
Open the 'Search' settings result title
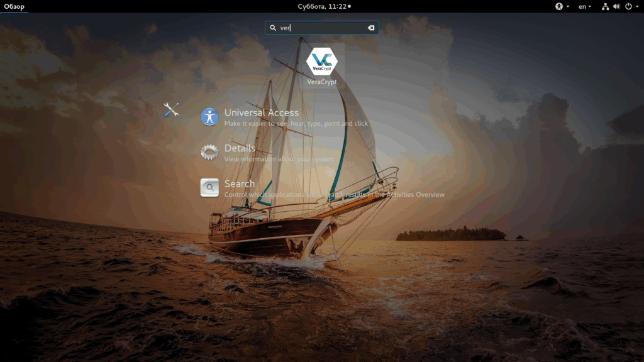[240, 184]
